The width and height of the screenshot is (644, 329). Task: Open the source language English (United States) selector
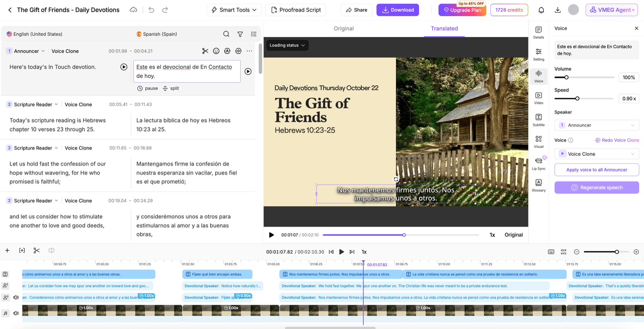click(x=35, y=34)
